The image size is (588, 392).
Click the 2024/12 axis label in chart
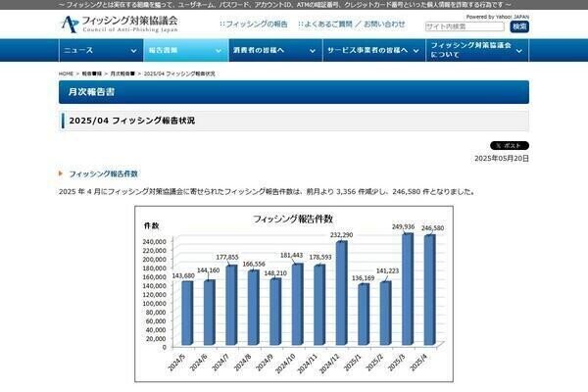point(329,364)
